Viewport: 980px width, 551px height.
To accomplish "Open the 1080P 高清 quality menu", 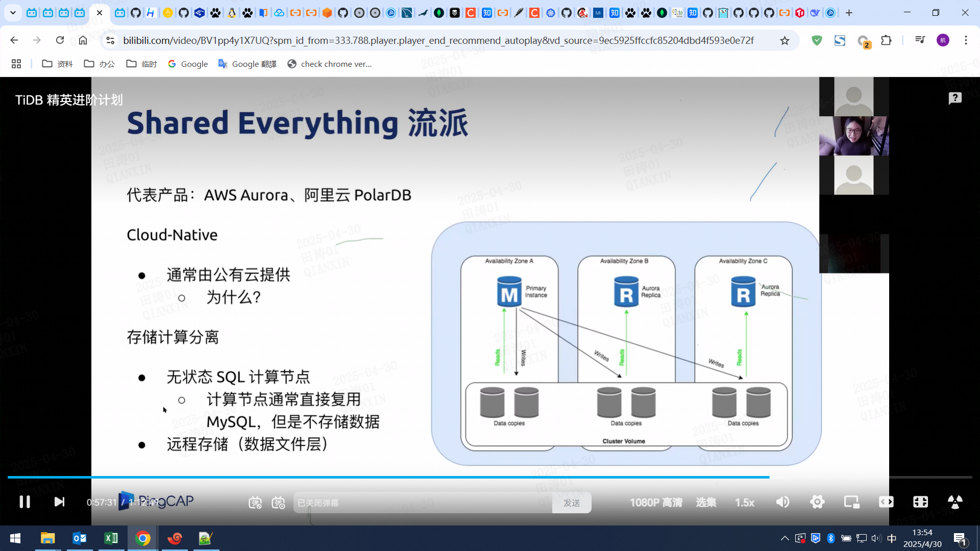I will (655, 503).
